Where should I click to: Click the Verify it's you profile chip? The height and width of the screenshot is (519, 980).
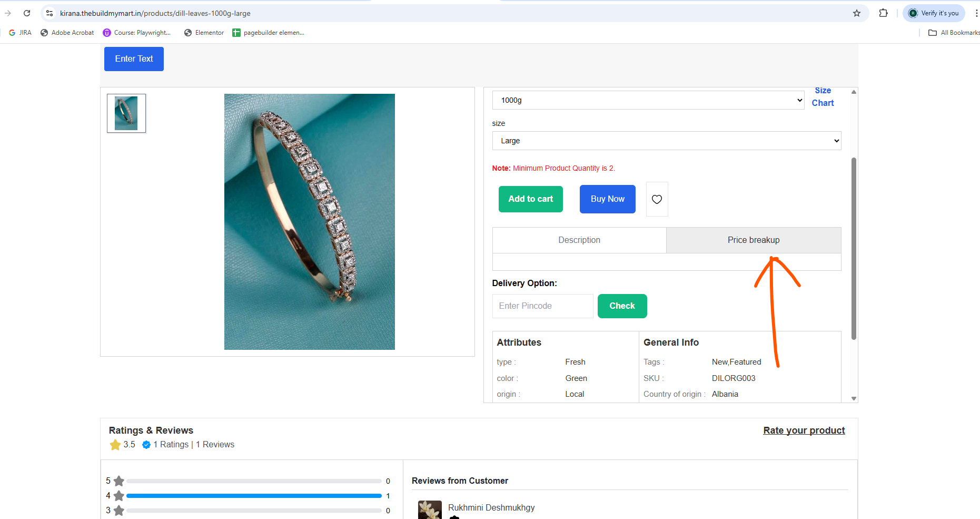pos(934,13)
